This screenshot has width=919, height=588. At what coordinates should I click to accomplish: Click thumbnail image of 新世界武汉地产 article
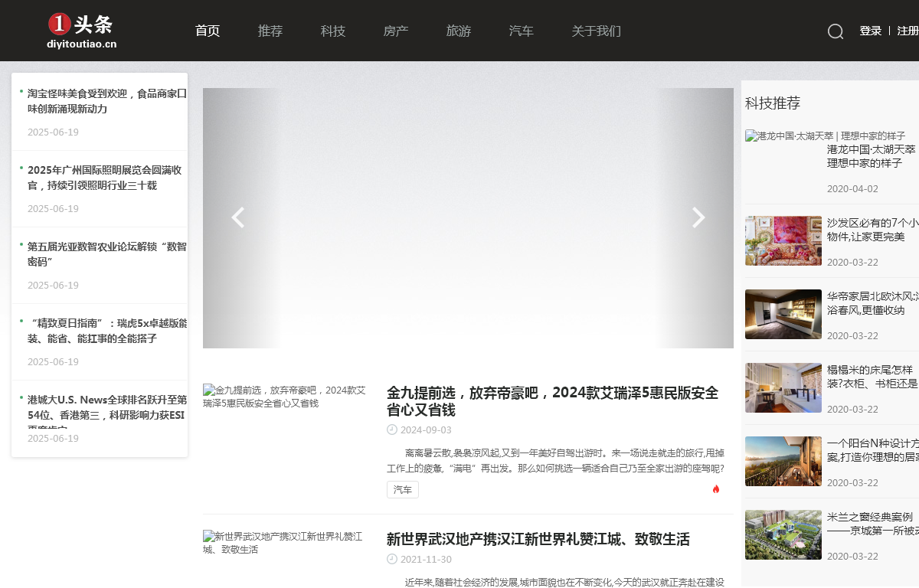[x=285, y=542]
